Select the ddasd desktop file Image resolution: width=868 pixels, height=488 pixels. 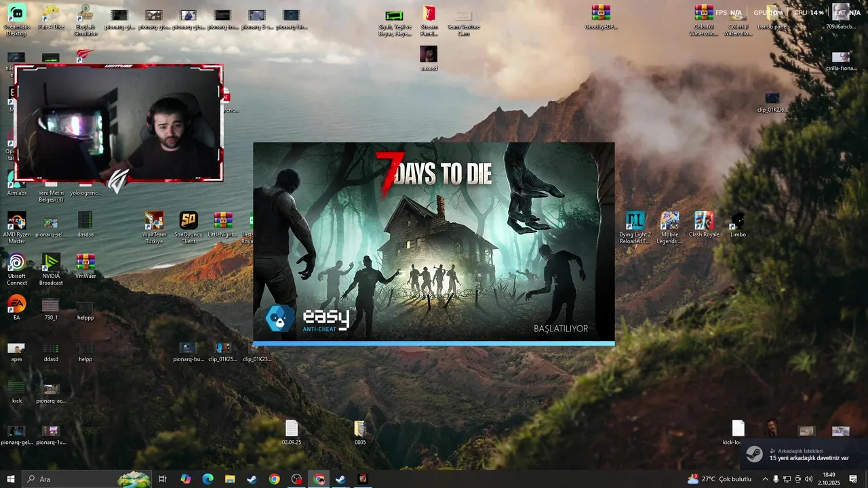pos(51,352)
